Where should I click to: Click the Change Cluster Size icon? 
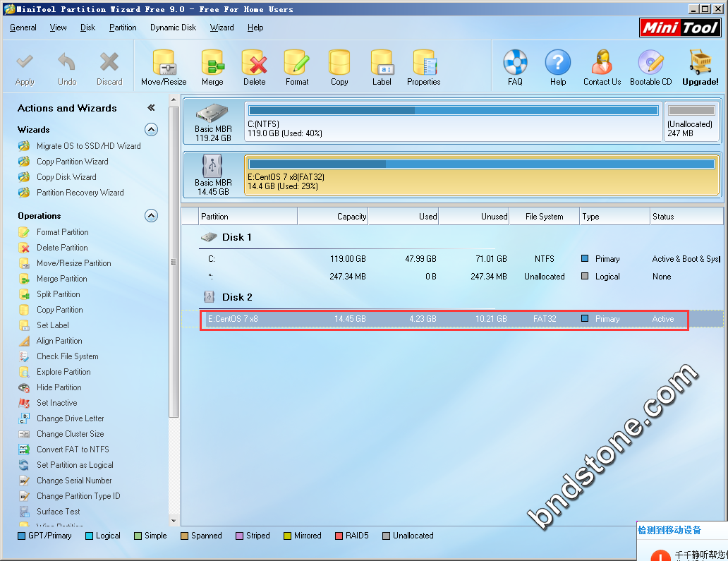pos(24,434)
